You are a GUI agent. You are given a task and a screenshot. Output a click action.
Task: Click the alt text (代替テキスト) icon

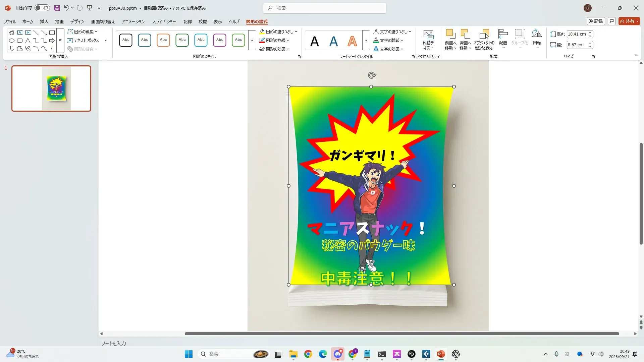(428, 35)
